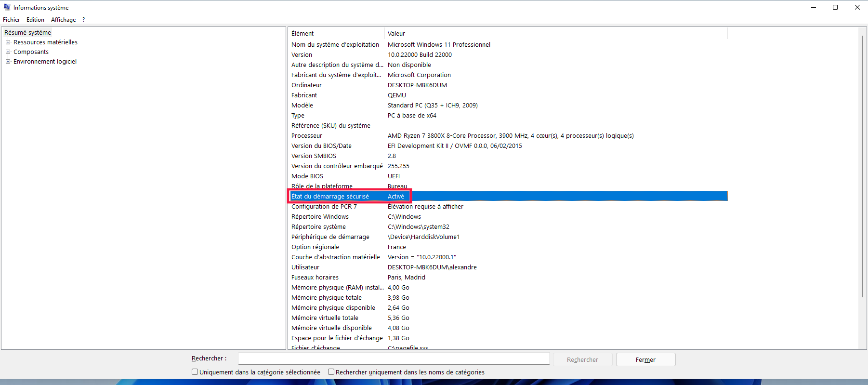Viewport: 868px width, 385px height.
Task: Focus the Rechercher text input field
Action: coord(394,359)
